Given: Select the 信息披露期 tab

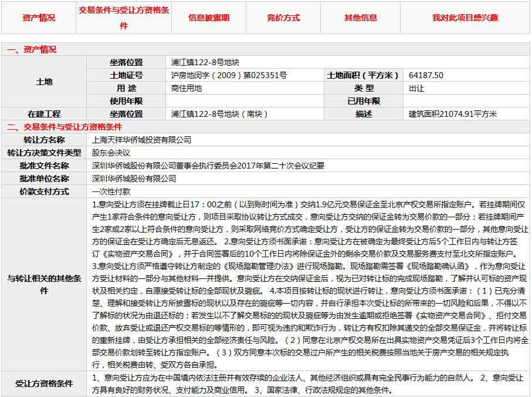Looking at the screenshot, I should click(209, 18).
